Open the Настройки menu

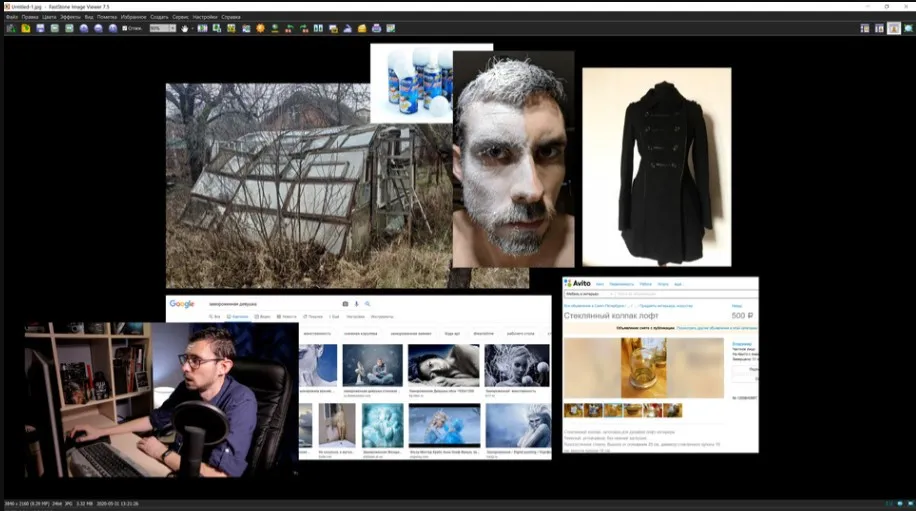click(x=205, y=17)
